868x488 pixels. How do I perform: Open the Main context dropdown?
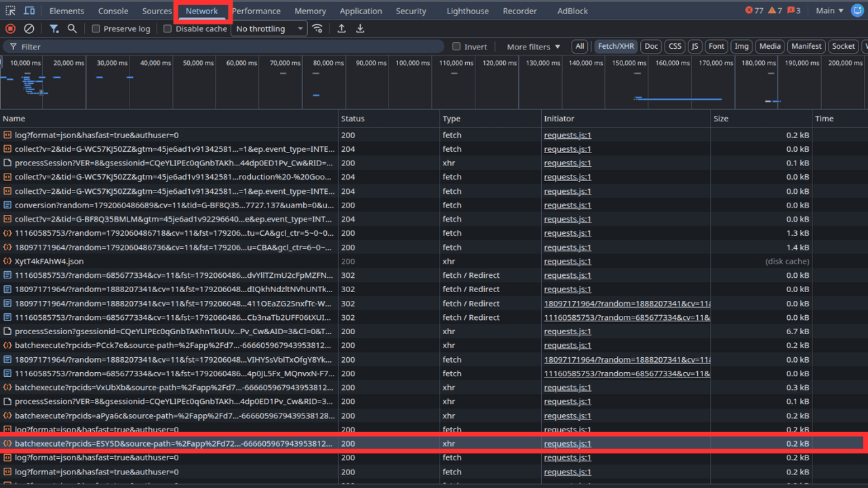point(829,11)
